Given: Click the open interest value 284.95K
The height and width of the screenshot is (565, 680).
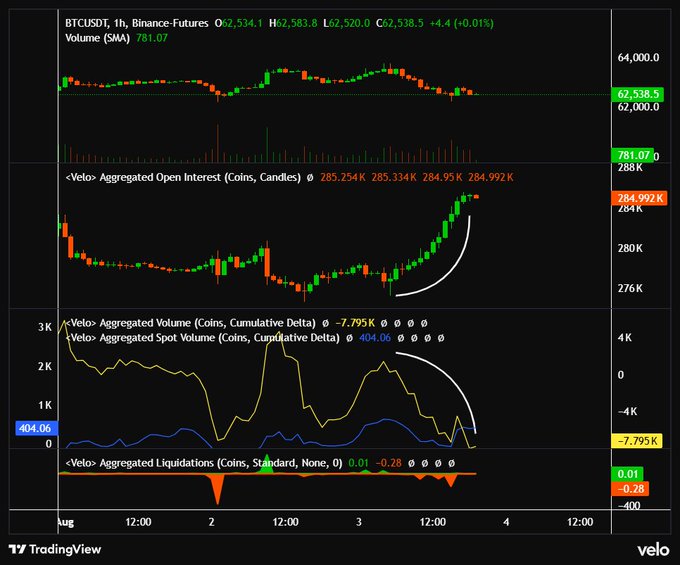Looking at the screenshot, I should tap(442, 177).
